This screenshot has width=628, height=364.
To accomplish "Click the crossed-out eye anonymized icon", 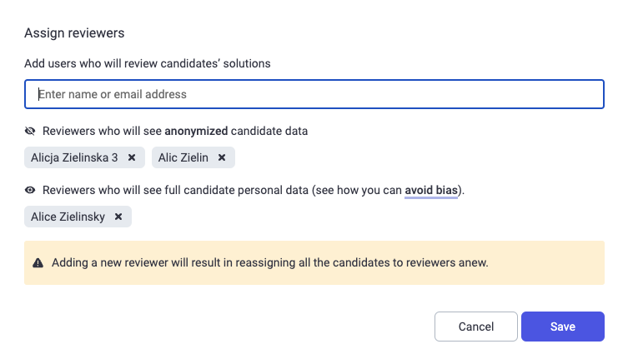I will click(x=30, y=131).
